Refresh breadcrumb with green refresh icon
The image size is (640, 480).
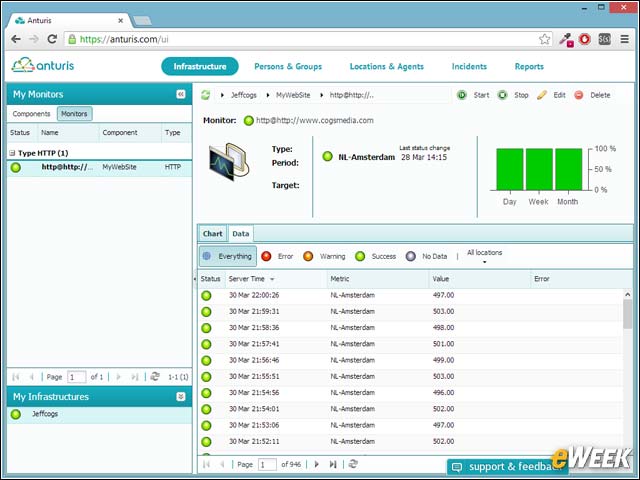[206, 95]
